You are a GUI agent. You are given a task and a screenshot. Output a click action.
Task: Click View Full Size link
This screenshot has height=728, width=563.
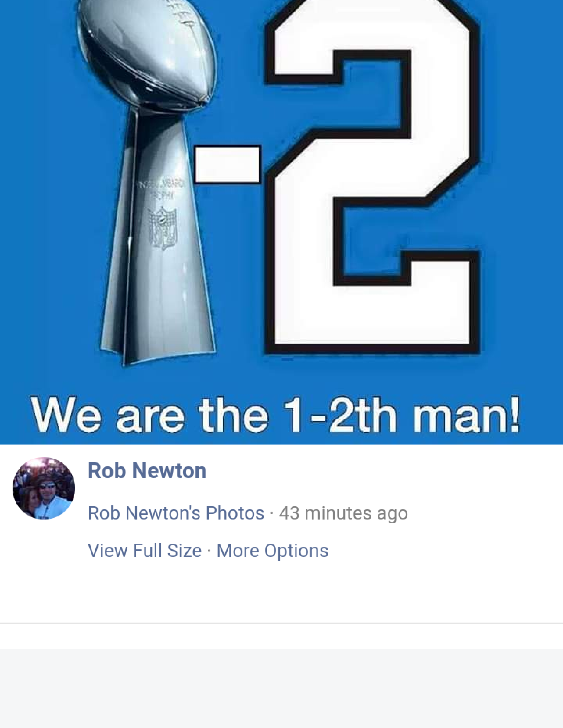[144, 550]
